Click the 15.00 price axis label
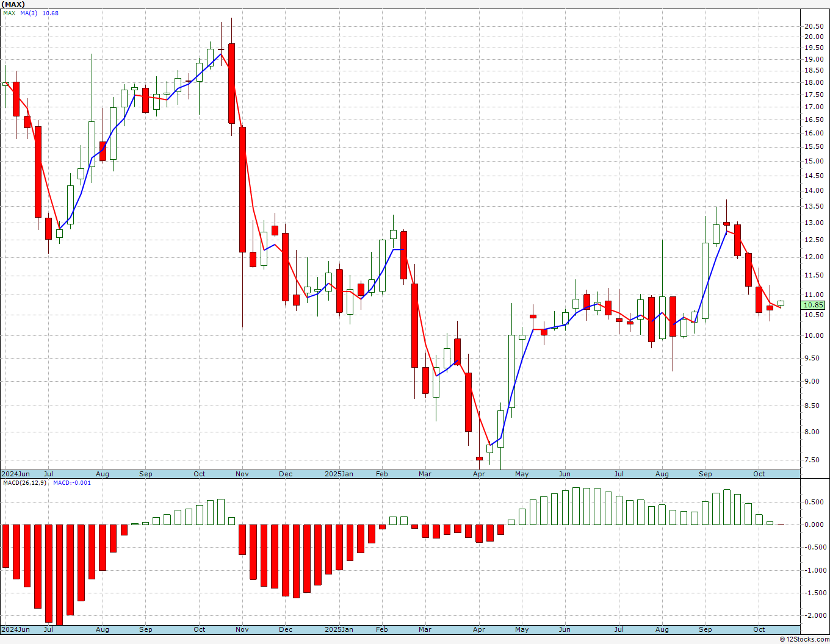The image size is (830, 644). click(x=813, y=162)
